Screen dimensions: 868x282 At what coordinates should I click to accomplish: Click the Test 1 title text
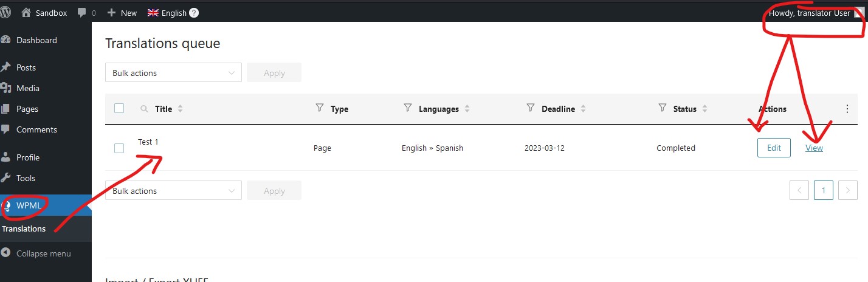148,142
